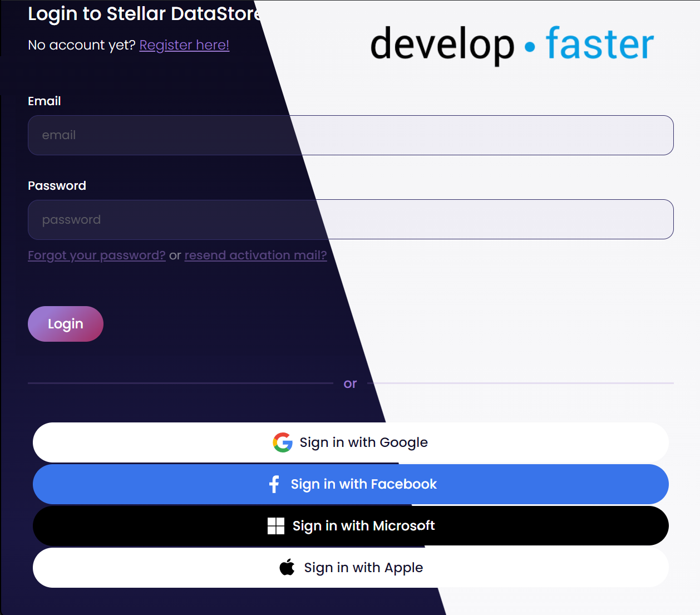Screen dimensions: 700x615
Task: Focus the password input field
Action: (351, 219)
